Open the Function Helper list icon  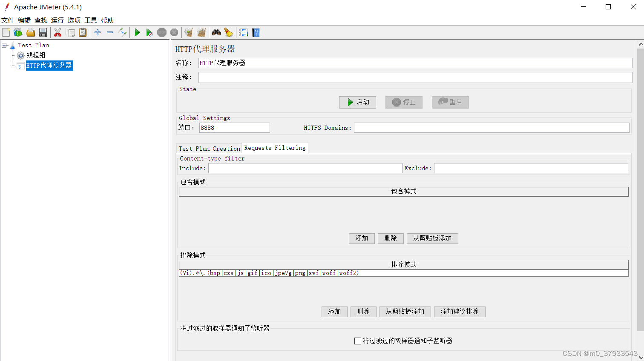[x=243, y=32]
